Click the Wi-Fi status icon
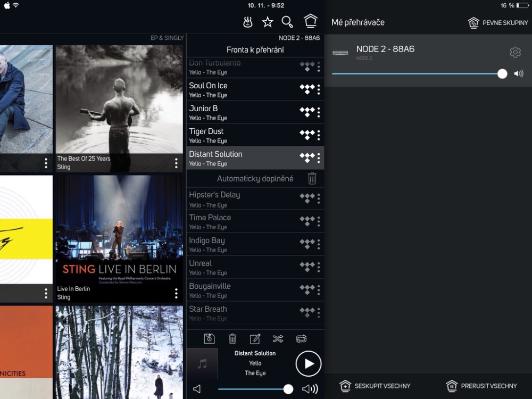 [x=16, y=5]
